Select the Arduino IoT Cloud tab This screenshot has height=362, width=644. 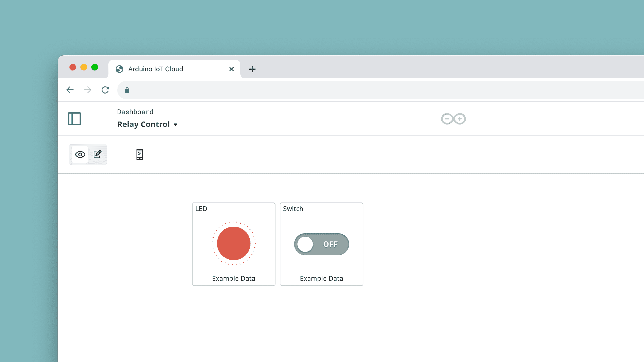click(156, 69)
